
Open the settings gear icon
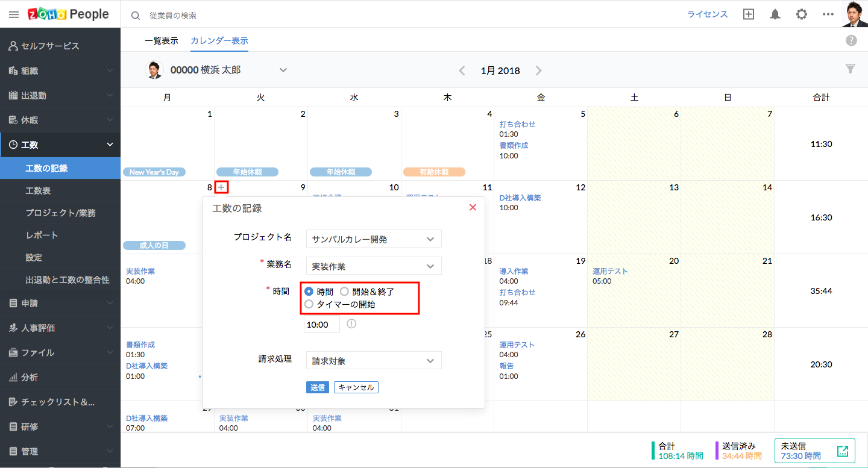(801, 14)
